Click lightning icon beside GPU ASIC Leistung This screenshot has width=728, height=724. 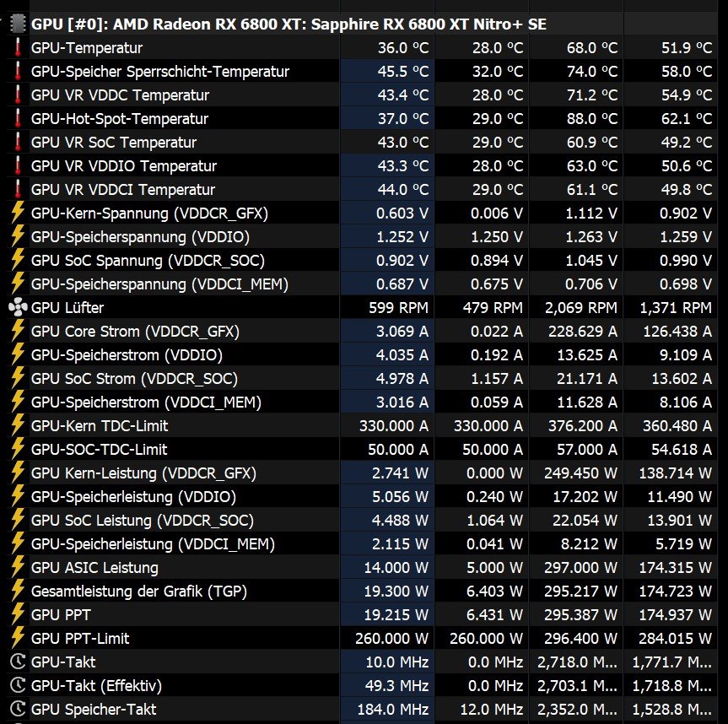18,568
